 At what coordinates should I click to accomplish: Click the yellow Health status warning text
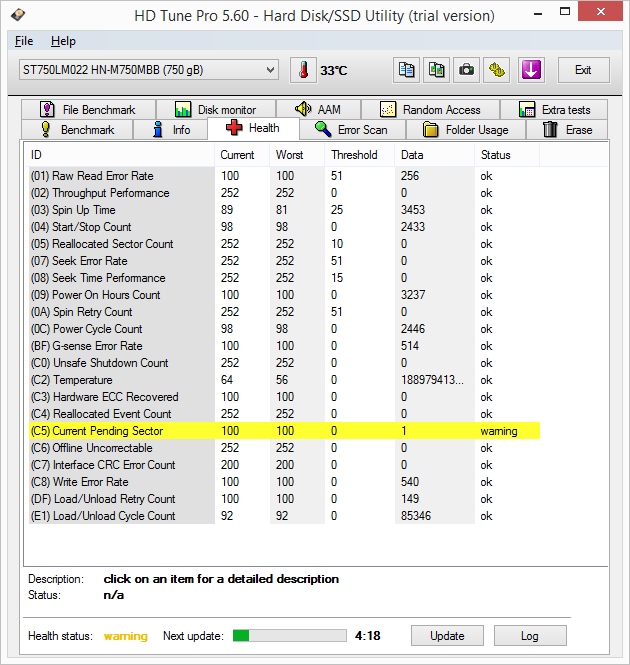126,636
